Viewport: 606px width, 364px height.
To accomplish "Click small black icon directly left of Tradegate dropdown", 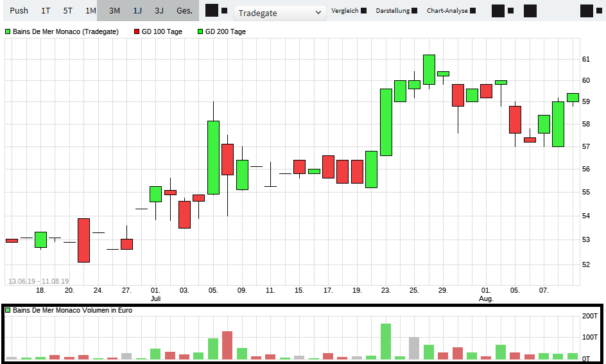I will 224,10.
